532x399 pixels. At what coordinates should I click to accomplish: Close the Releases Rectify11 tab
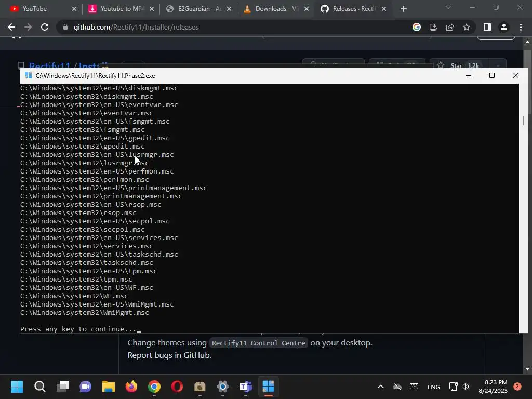coord(384,9)
